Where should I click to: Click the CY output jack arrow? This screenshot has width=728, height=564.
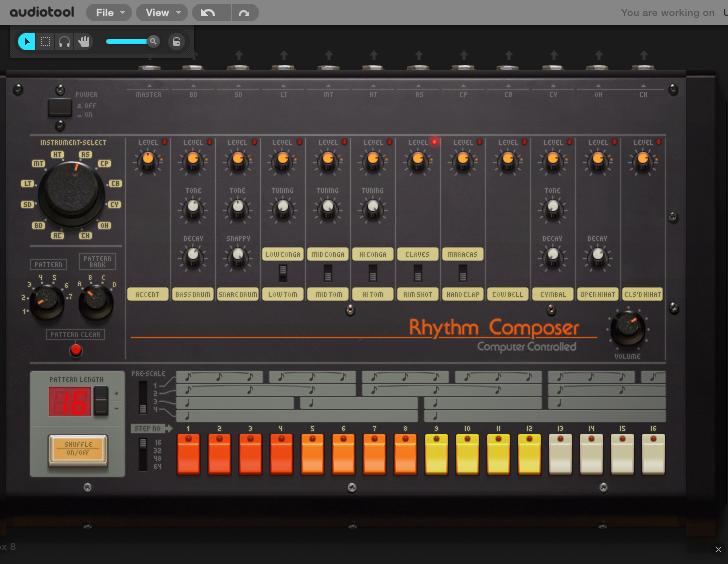pos(554,56)
